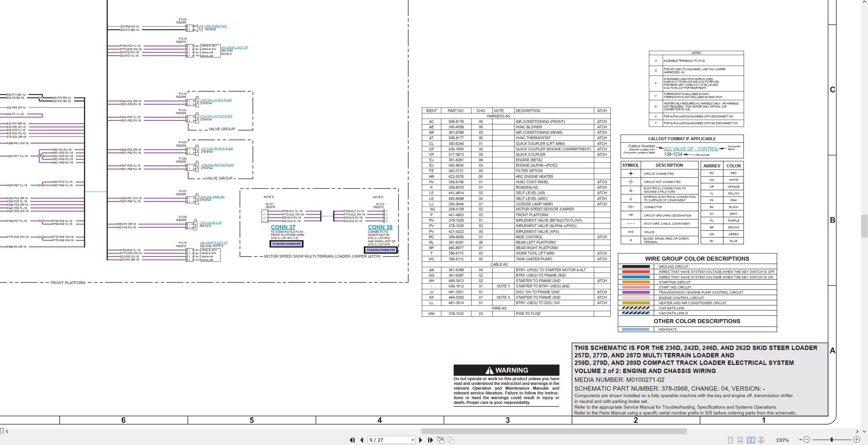The height and width of the screenshot is (445, 868).
Task: Click the scroll right arrow
Action: click(x=857, y=431)
